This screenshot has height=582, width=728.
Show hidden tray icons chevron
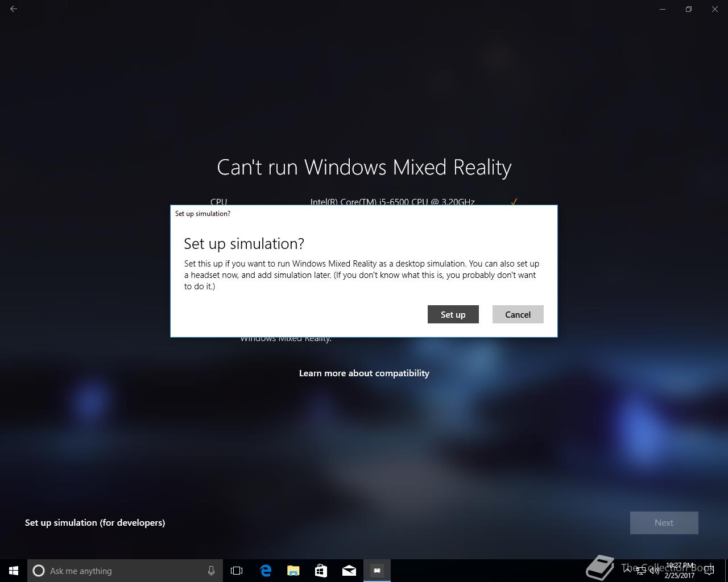pos(627,571)
